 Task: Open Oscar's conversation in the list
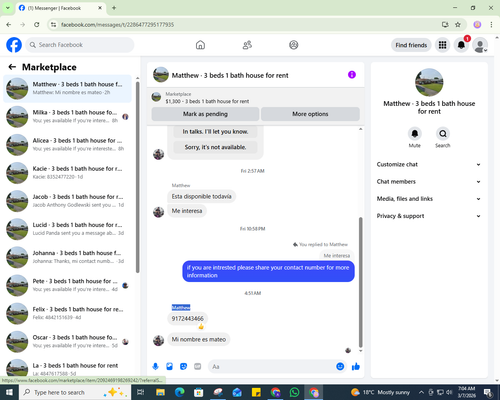67,341
